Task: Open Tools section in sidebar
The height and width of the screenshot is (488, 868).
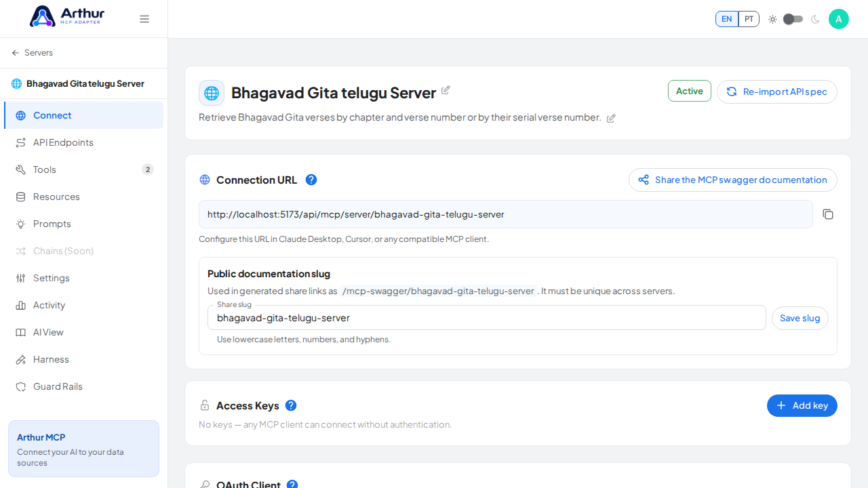Action: pyautogui.click(x=84, y=169)
